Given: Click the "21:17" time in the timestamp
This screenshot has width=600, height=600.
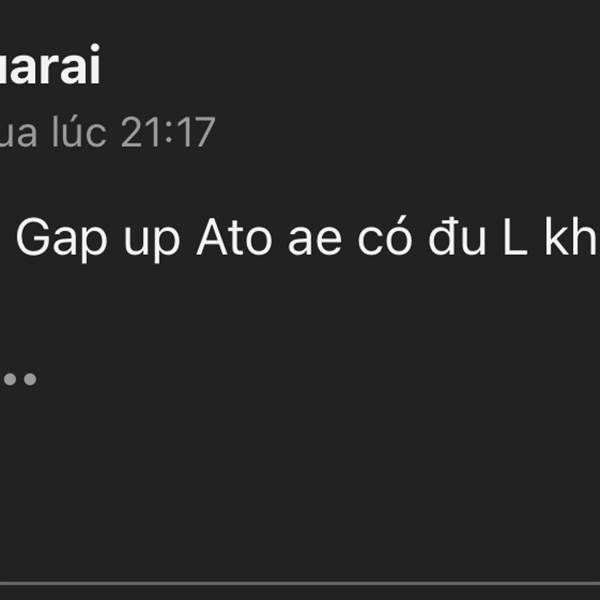Looking at the screenshot, I should [168, 132].
